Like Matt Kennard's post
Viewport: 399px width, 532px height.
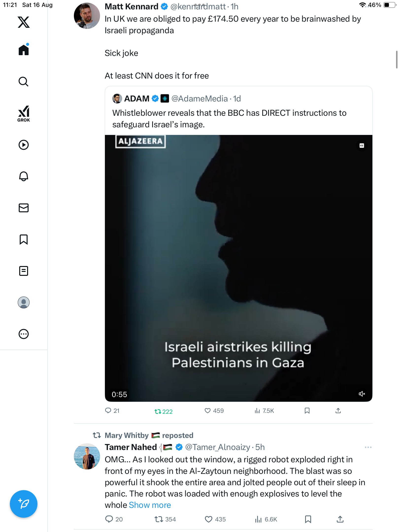click(208, 411)
